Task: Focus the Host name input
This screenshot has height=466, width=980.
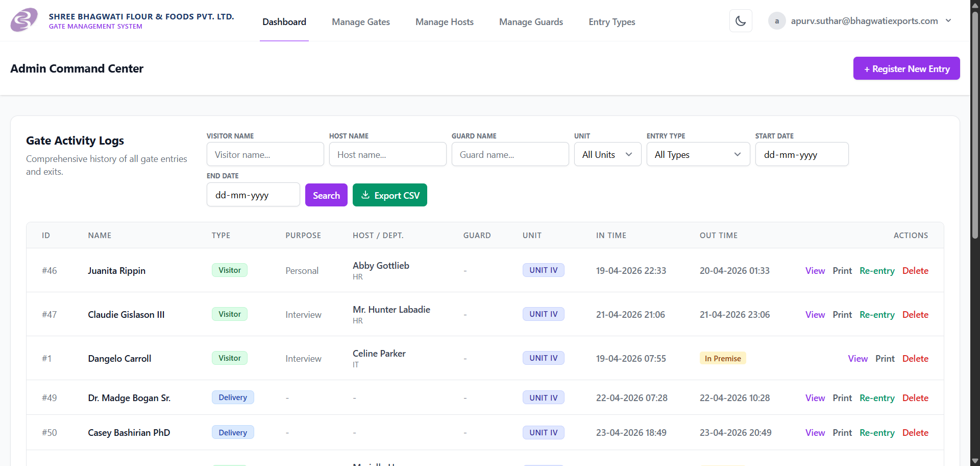Action: (x=388, y=154)
